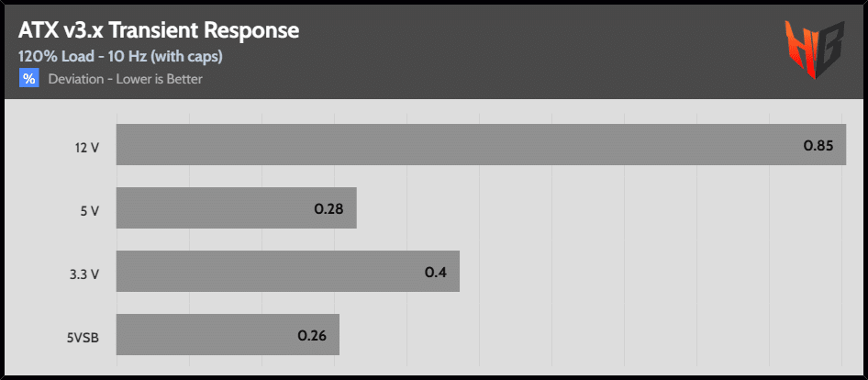Click the 3.3 V axis label
The image size is (868, 380).
point(84,274)
